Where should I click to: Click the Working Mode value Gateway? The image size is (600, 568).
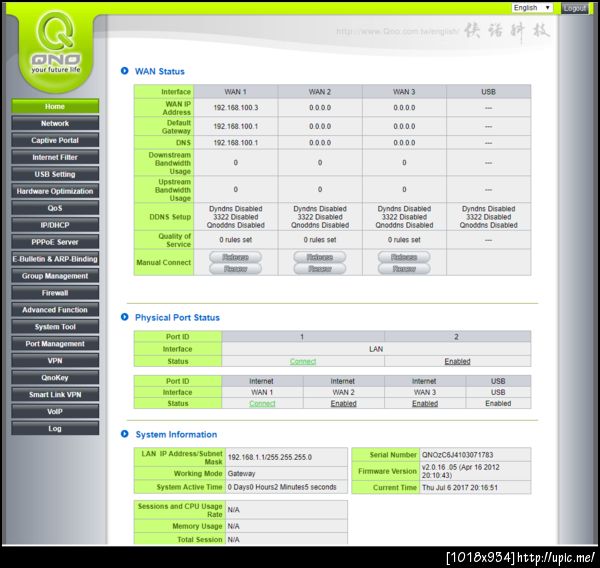click(241, 474)
